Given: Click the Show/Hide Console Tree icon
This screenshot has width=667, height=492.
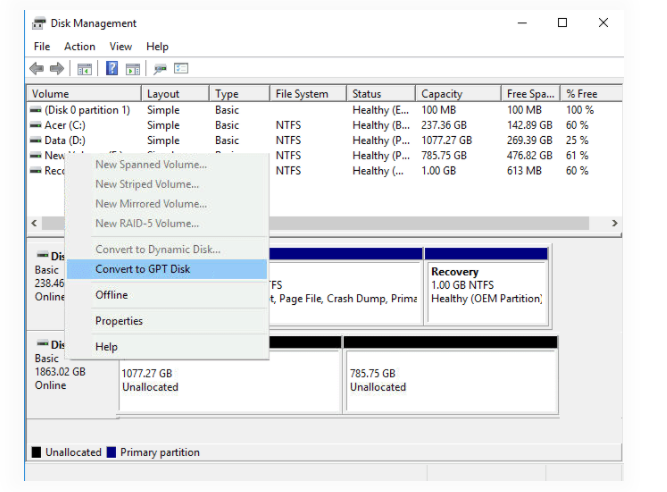Looking at the screenshot, I should [x=85, y=68].
